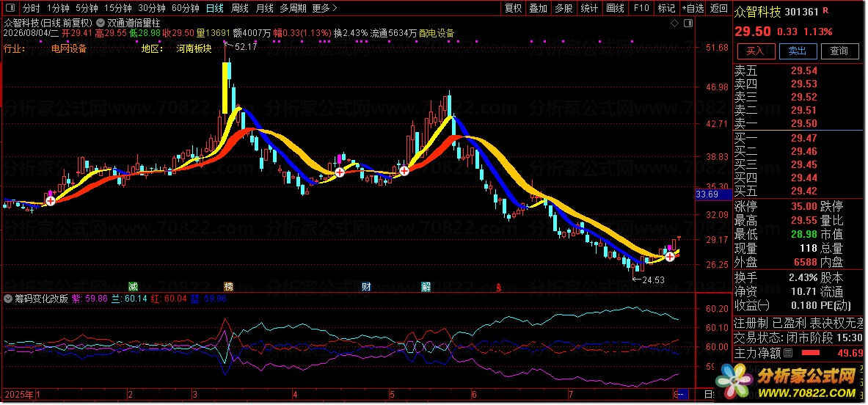Image resolution: width=868 pixels, height=405 pixels.
Task: Click the 卖五 29.54 order row
Action: click(x=799, y=71)
